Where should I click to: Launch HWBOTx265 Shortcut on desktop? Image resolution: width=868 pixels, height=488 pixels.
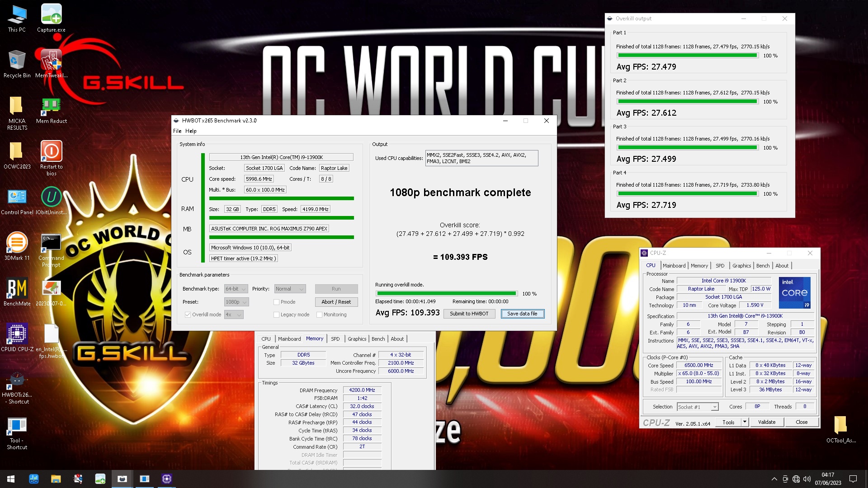[x=17, y=387]
